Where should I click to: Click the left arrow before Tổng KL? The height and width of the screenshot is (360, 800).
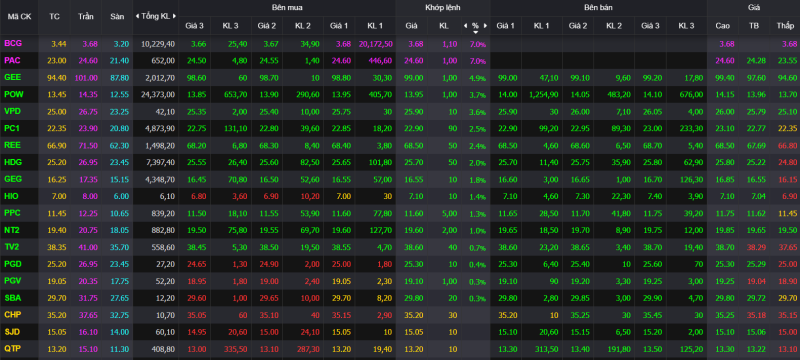coord(137,16)
